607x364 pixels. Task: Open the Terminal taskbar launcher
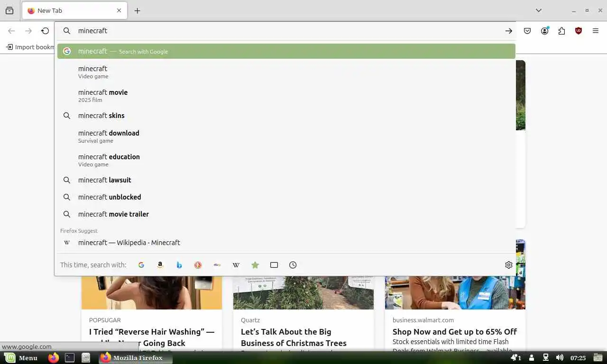[x=70, y=358]
